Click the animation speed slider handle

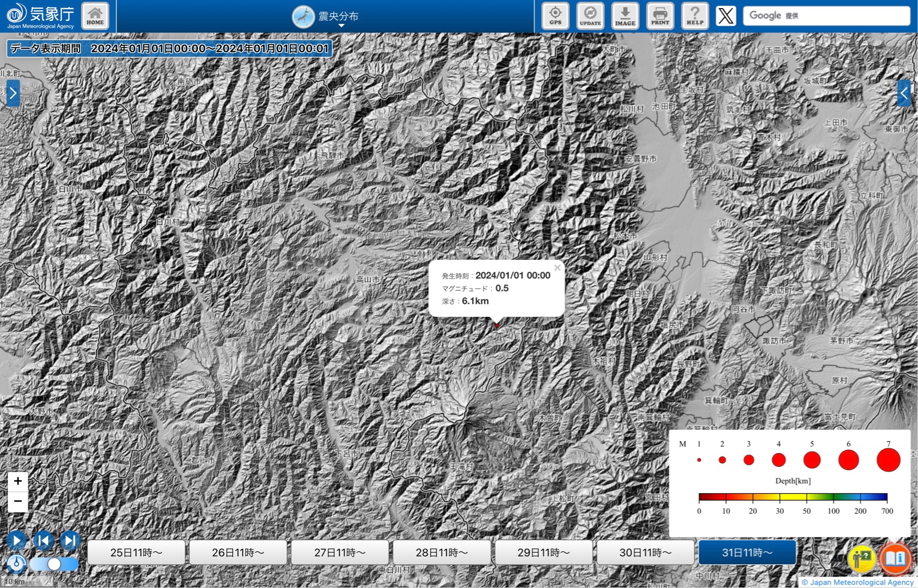pos(54,564)
